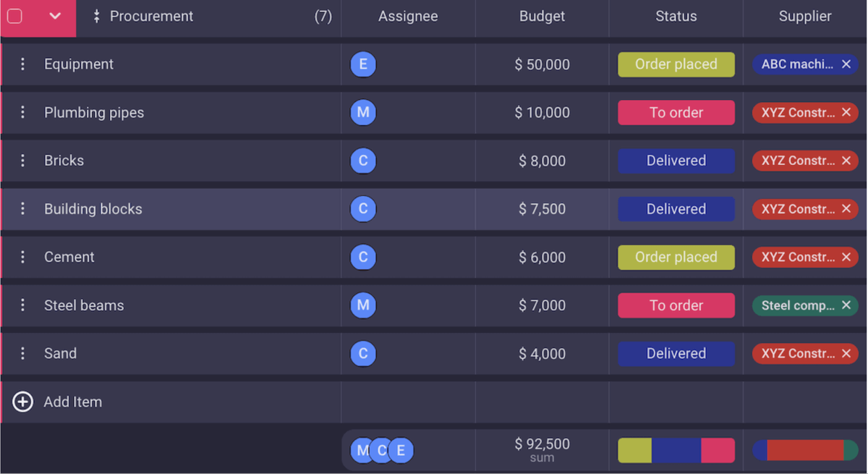
Task: Click the plus icon next to Add Item
Action: (22, 402)
